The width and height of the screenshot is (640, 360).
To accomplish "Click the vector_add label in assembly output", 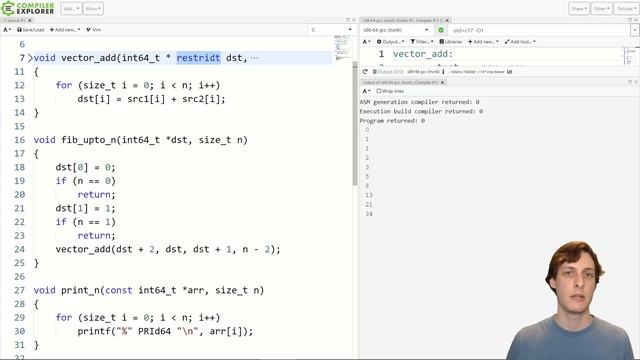I will coord(423,54).
